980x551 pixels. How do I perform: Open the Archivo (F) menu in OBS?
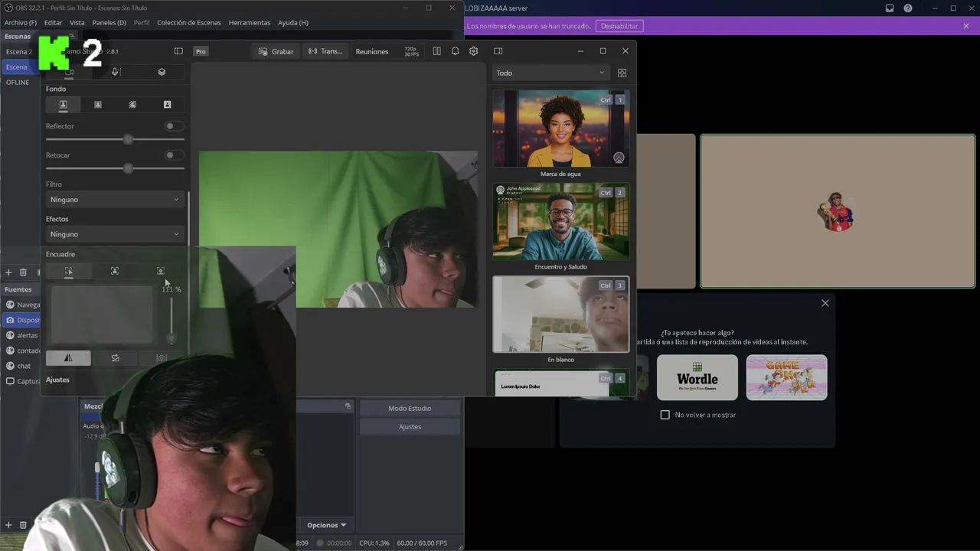pyautogui.click(x=21, y=23)
